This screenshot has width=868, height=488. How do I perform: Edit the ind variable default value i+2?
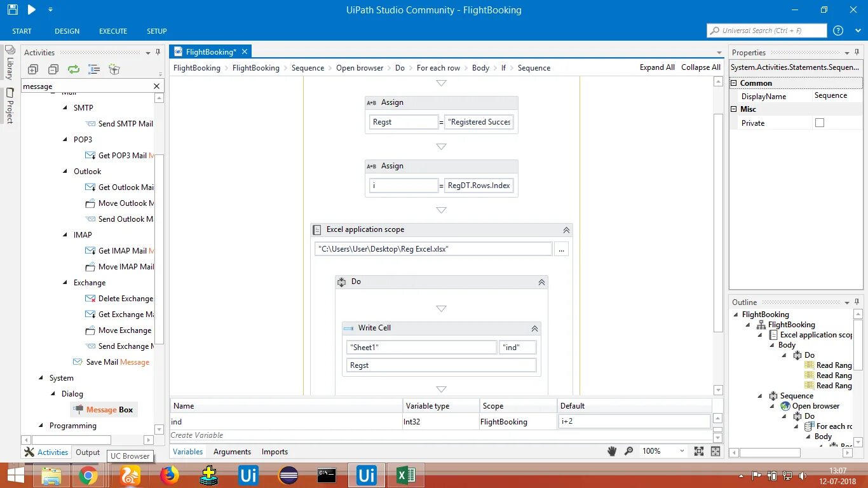coord(634,421)
